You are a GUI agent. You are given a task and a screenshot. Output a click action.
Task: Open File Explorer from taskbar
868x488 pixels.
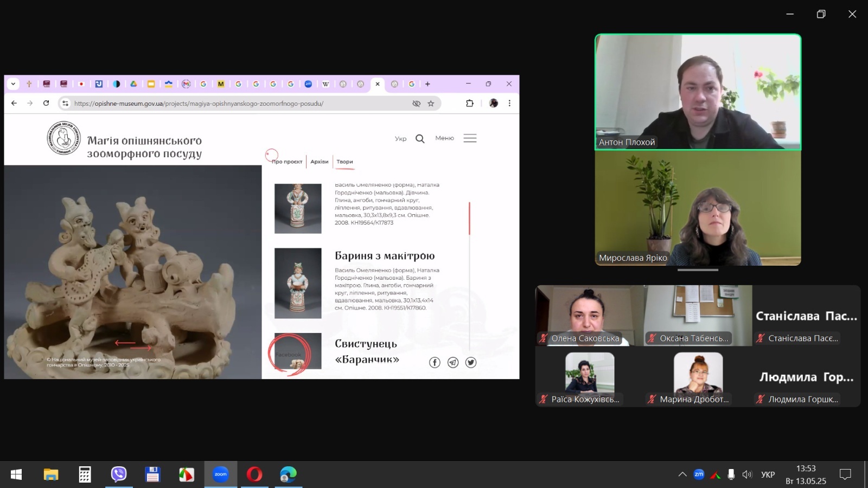coord(51,474)
